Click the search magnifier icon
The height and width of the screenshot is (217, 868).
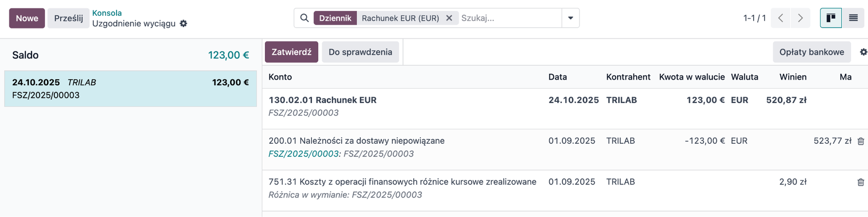[304, 18]
